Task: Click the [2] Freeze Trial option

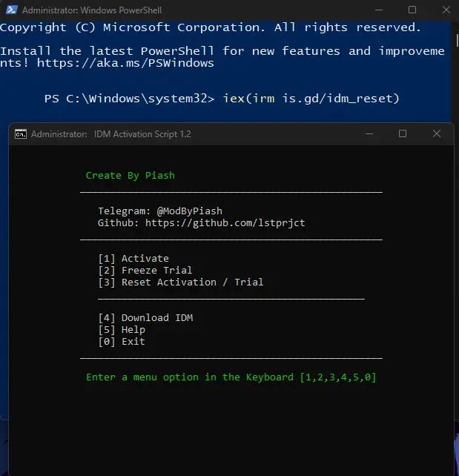Action: coord(145,270)
